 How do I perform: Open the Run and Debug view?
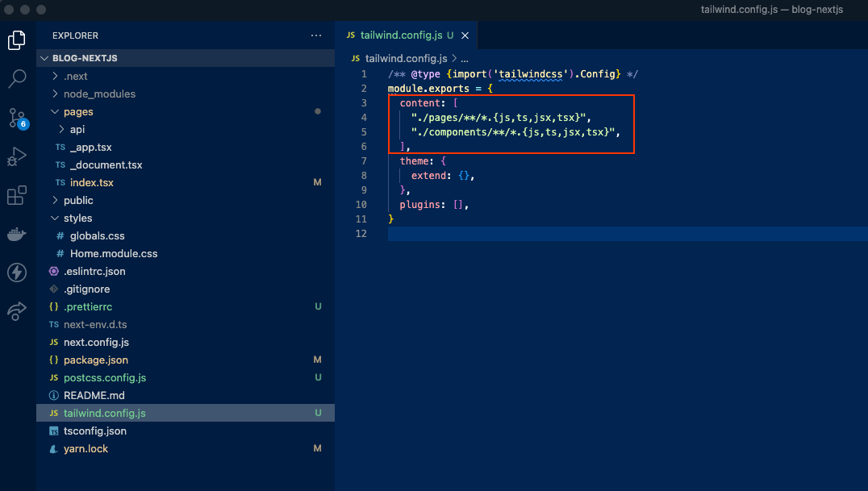tap(17, 156)
